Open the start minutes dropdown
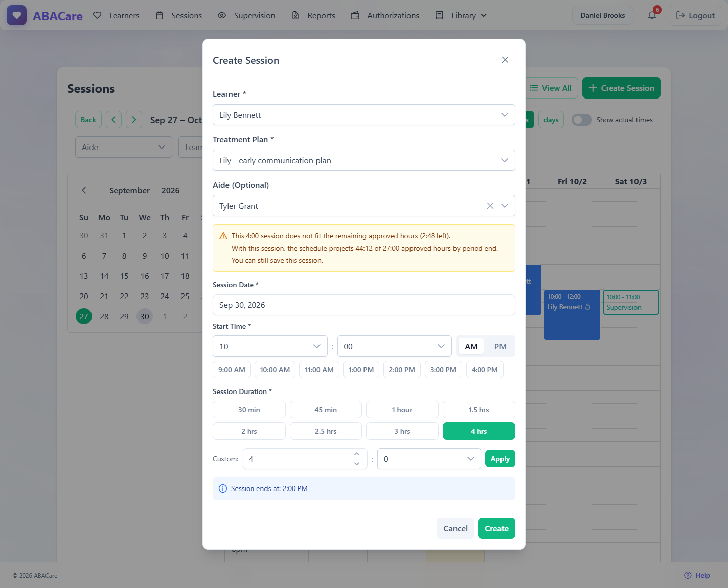Image resolution: width=728 pixels, height=588 pixels. (x=394, y=346)
